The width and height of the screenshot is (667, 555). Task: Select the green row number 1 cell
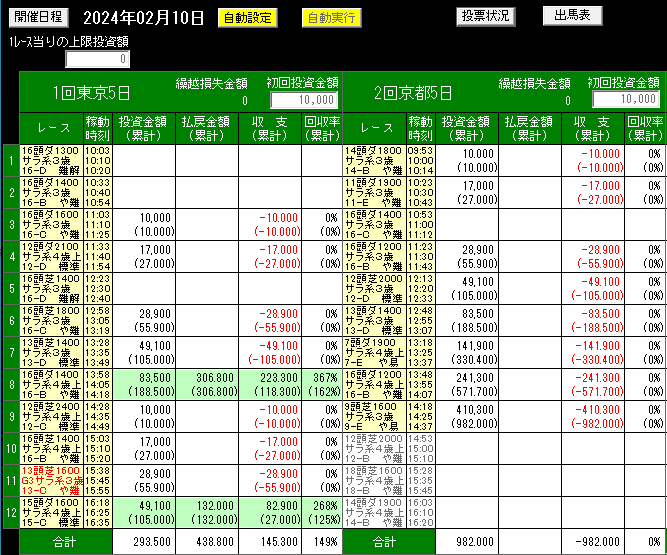coord(11,159)
